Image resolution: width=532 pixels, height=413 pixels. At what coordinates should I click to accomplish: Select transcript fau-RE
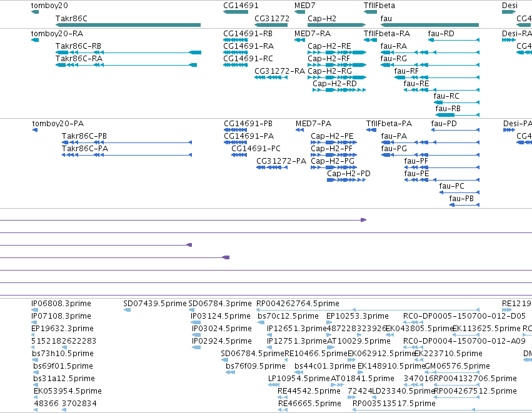pos(441,90)
